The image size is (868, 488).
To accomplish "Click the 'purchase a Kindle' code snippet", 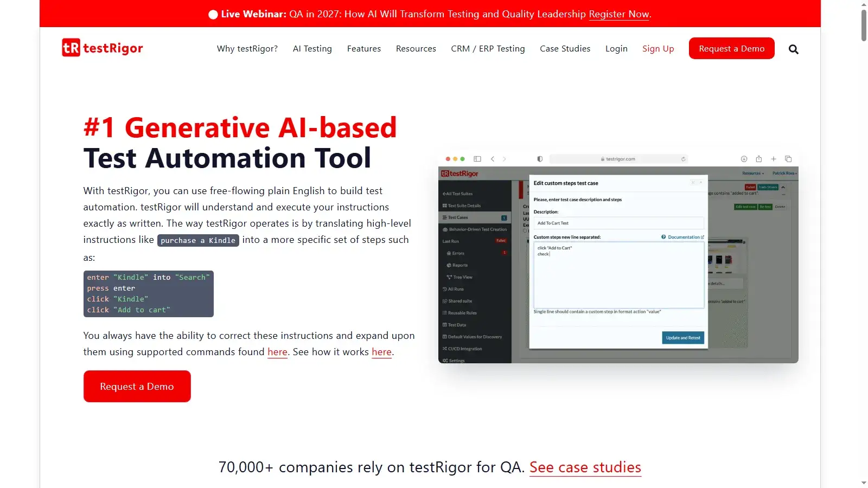I will point(198,240).
